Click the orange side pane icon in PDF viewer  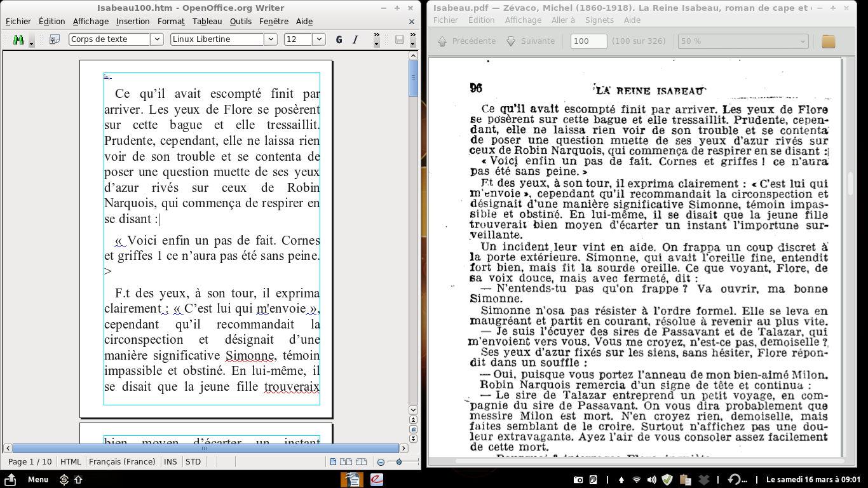coord(828,41)
